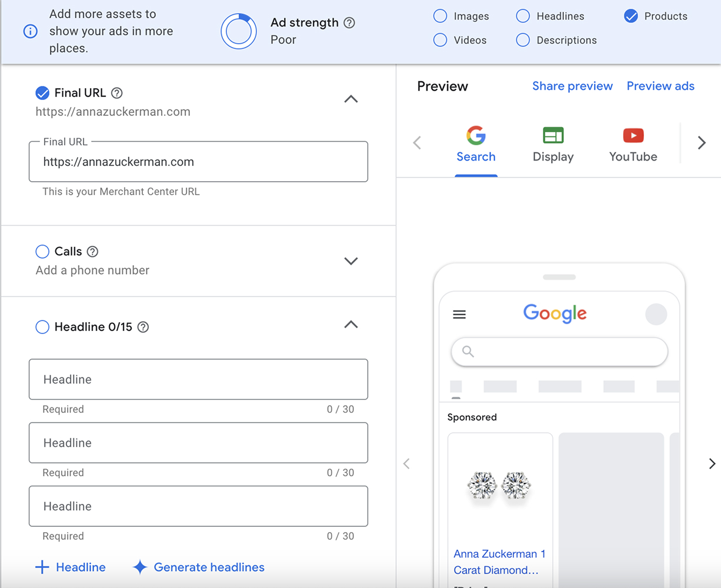Image resolution: width=721 pixels, height=588 pixels.
Task: Toggle the Descriptions asset option
Action: pyautogui.click(x=523, y=40)
